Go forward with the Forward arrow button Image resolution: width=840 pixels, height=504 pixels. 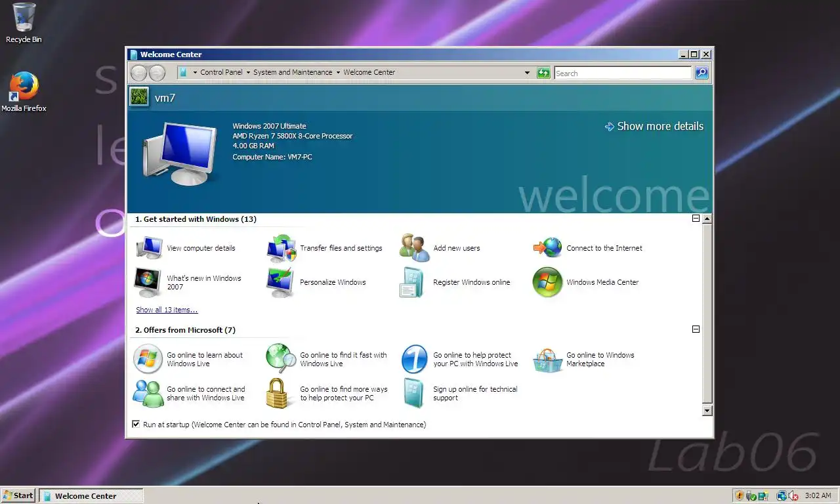[x=157, y=73]
